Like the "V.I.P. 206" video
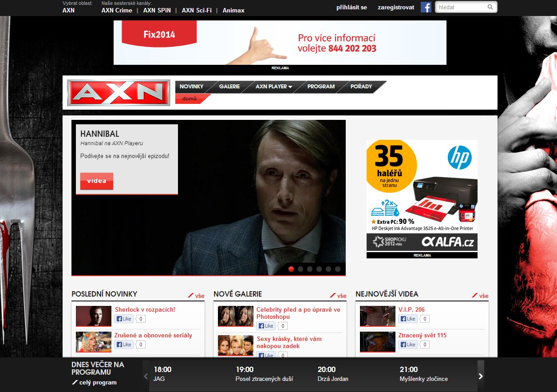The image size is (557, 392). click(408, 319)
